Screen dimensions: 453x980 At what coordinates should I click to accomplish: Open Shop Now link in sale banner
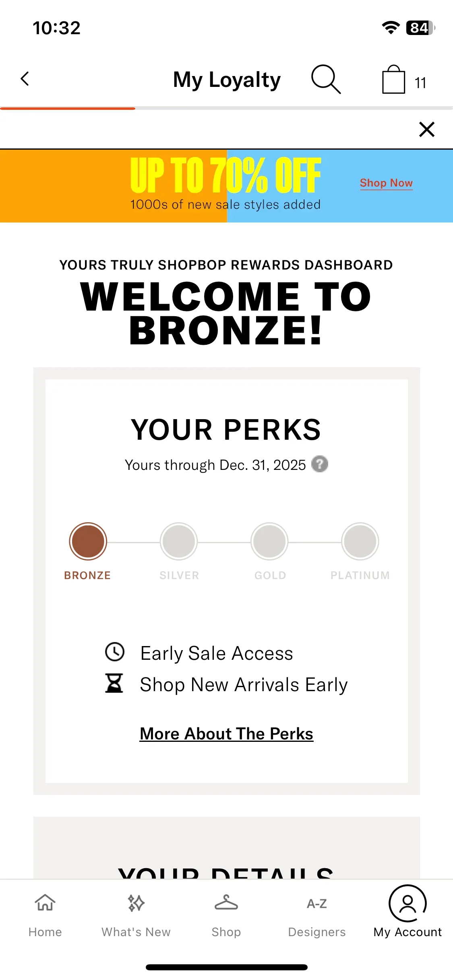(x=386, y=183)
